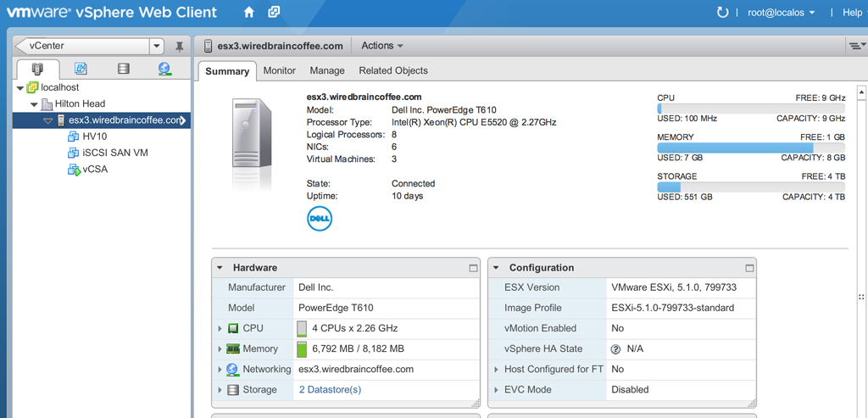
Task: Select the iSCSI SAN VM
Action: pyautogui.click(x=115, y=153)
